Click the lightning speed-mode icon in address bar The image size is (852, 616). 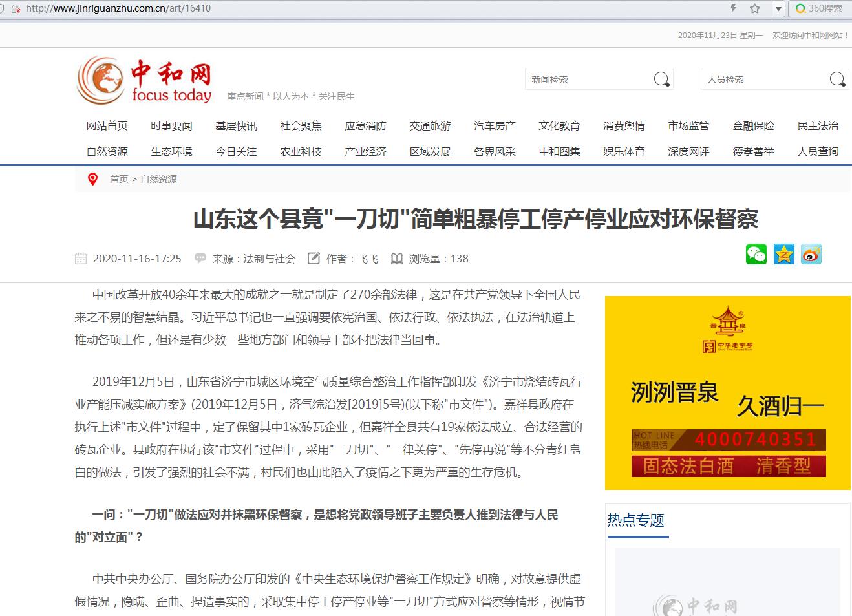point(733,8)
